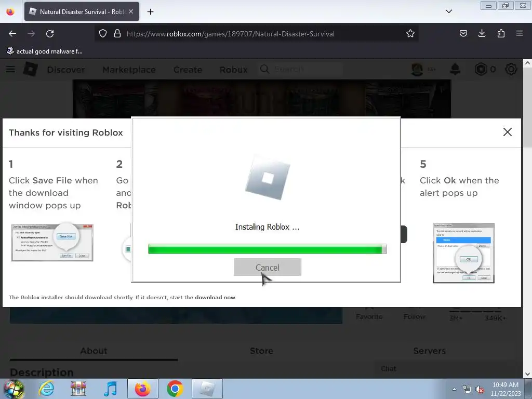Screen dimensions: 532x399
Task: Open the Firefox application menu
Action: tap(520, 34)
